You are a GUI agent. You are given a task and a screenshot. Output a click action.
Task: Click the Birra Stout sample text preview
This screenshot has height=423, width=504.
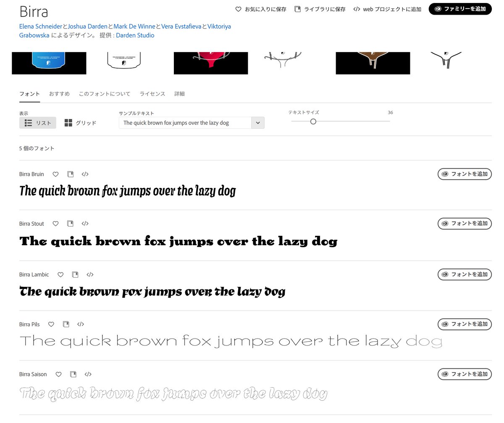click(178, 241)
